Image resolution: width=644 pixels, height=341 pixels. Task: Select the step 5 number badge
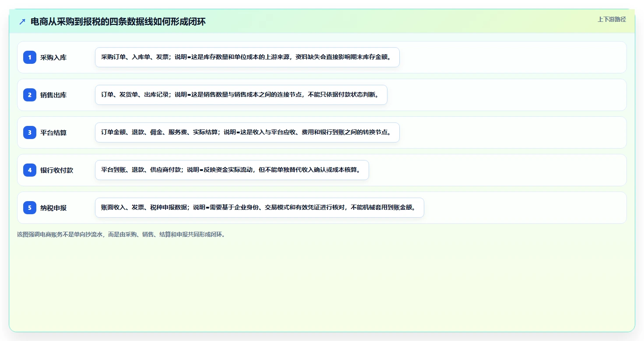30,208
